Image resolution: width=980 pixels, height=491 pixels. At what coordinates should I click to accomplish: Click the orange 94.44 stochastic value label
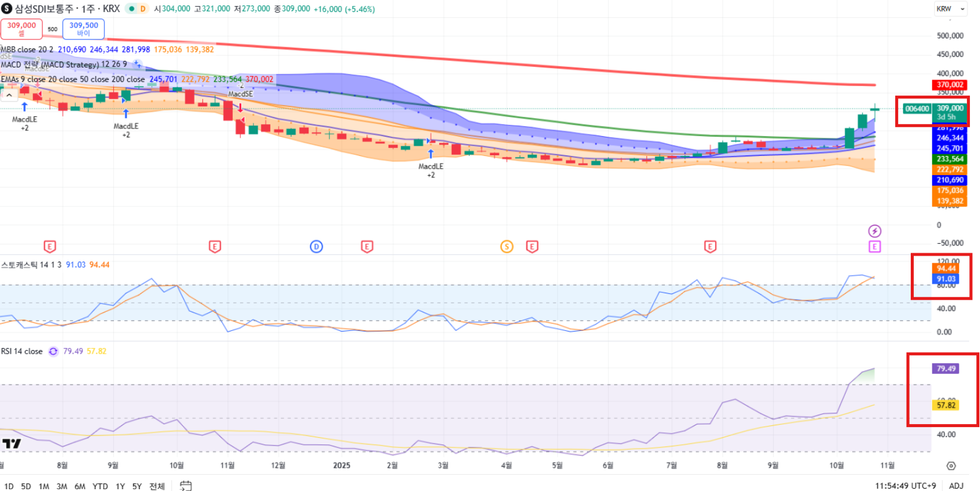tap(946, 268)
